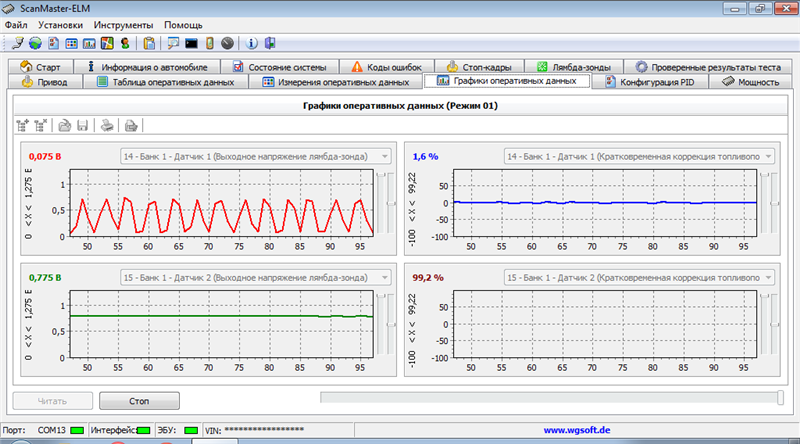This screenshot has height=444, width=800.
Task: Click the horizontal playback slider at bottom
Action: point(552,398)
